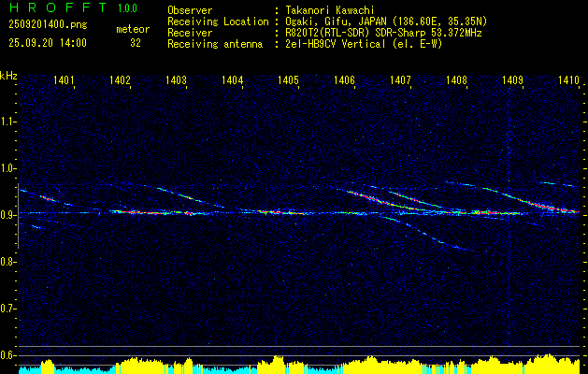Screen dimensions: 588x374
Task: Click the 1.1 kHz axis label
Action: click(x=7, y=122)
